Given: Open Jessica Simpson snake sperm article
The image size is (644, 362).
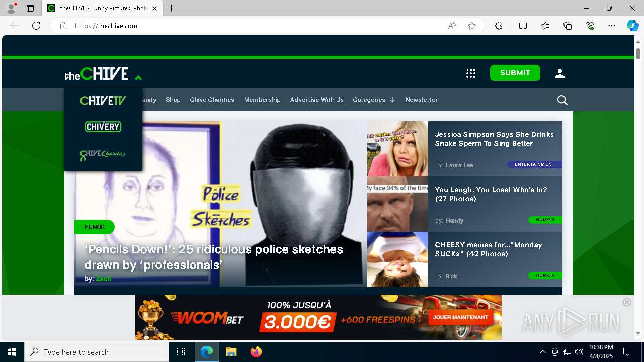Looking at the screenshot, I should (495, 139).
